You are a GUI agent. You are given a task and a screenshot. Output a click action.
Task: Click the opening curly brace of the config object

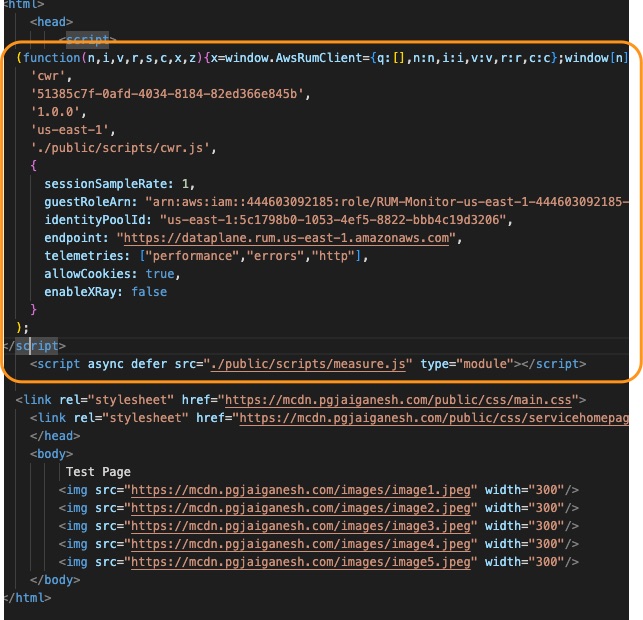[34, 166]
